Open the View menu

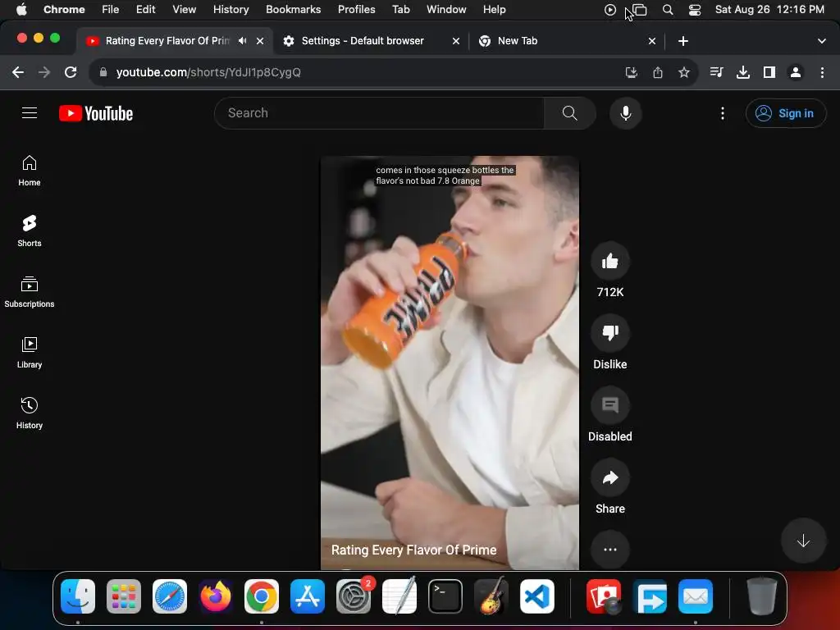coord(184,10)
